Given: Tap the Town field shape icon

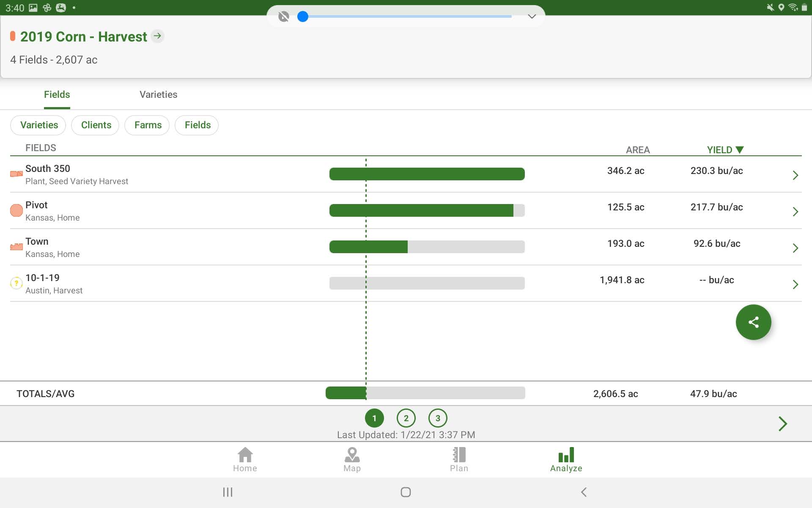Looking at the screenshot, I should pos(16,247).
